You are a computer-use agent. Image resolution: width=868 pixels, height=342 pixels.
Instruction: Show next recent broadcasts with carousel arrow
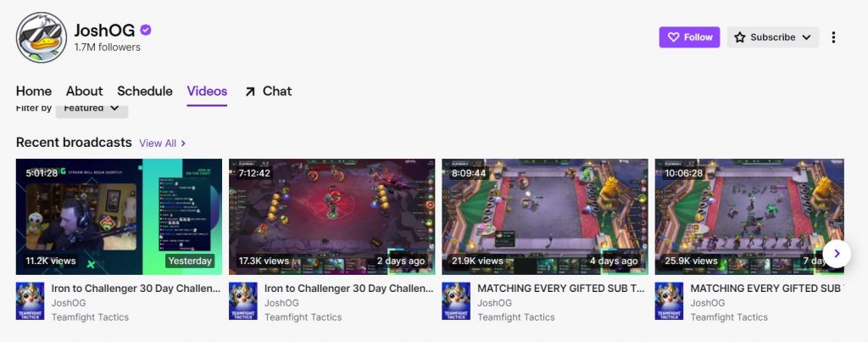pos(837,253)
